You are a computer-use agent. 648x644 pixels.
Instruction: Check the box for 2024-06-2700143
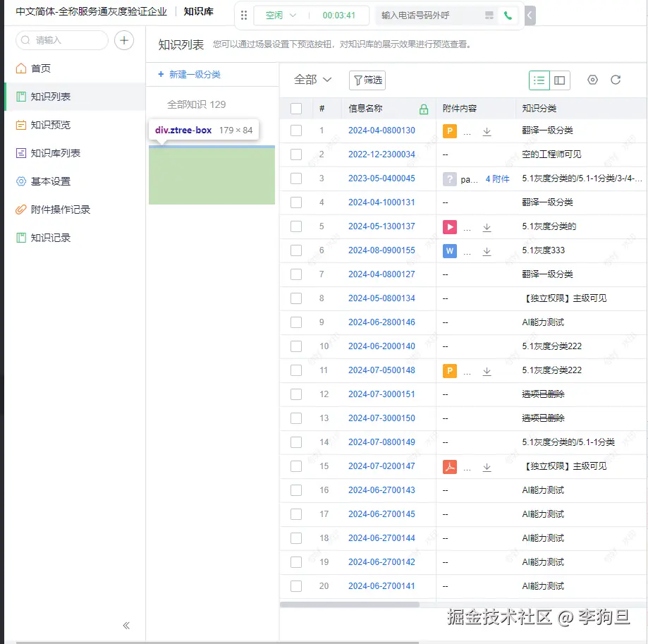(296, 490)
